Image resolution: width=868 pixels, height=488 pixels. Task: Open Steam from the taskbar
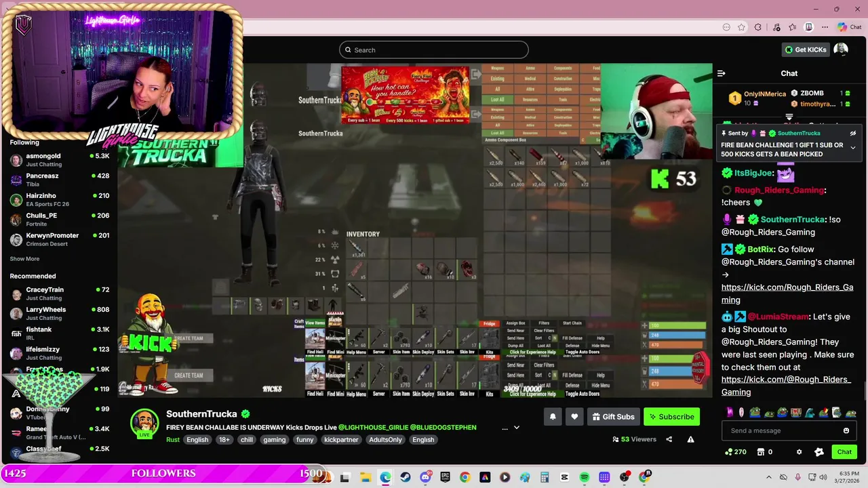point(405,477)
